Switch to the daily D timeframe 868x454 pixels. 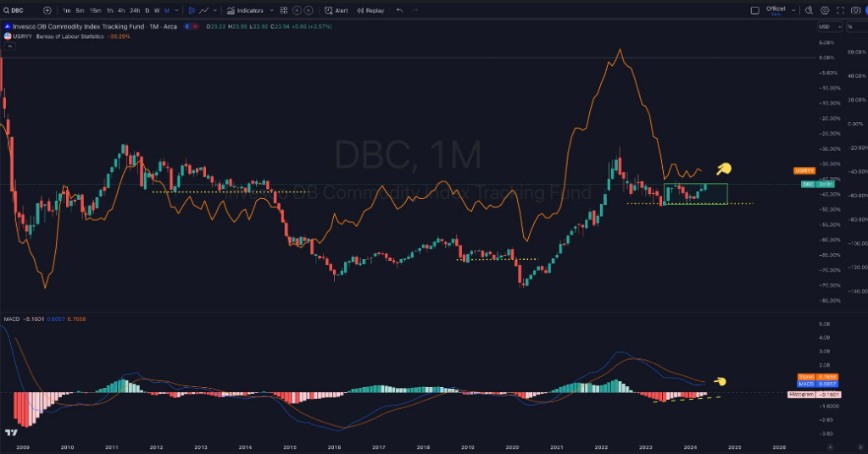147,10
